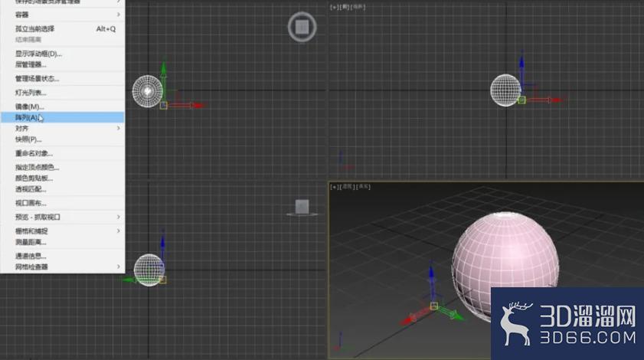644x360 pixels.
Task: Select 管理场景状态... menu item
Action: (x=63, y=78)
